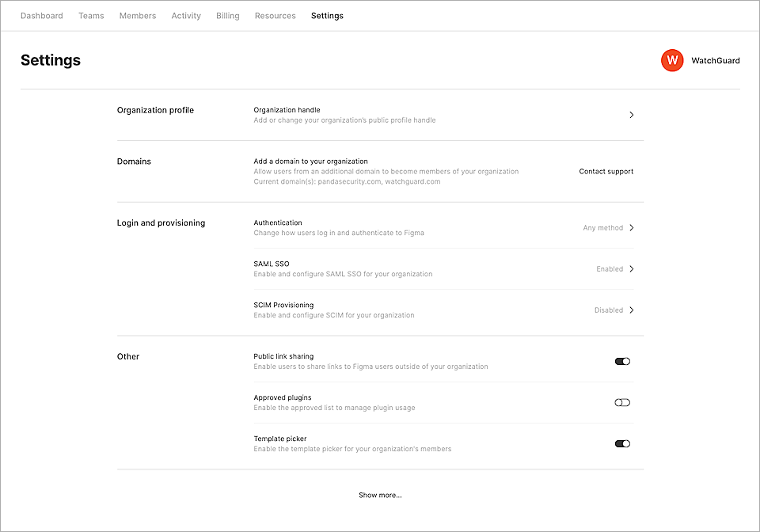The width and height of the screenshot is (760, 532).
Task: Turn off the Template picker toggle
Action: coord(622,443)
